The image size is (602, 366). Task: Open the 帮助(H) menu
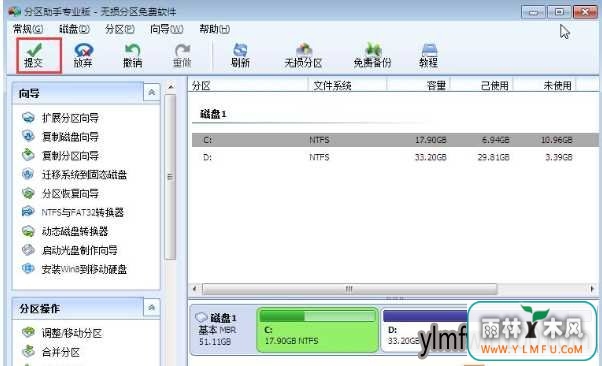tap(215, 29)
